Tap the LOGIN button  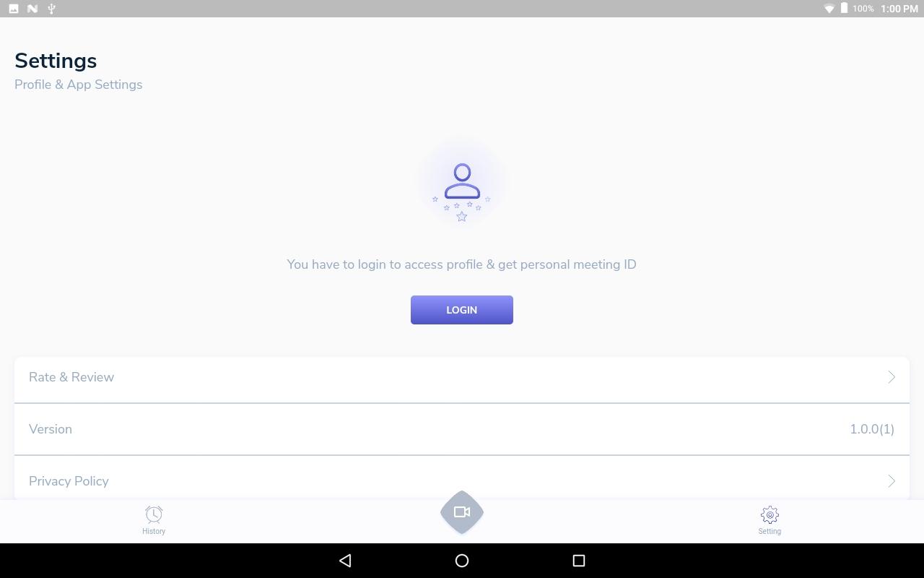click(462, 310)
